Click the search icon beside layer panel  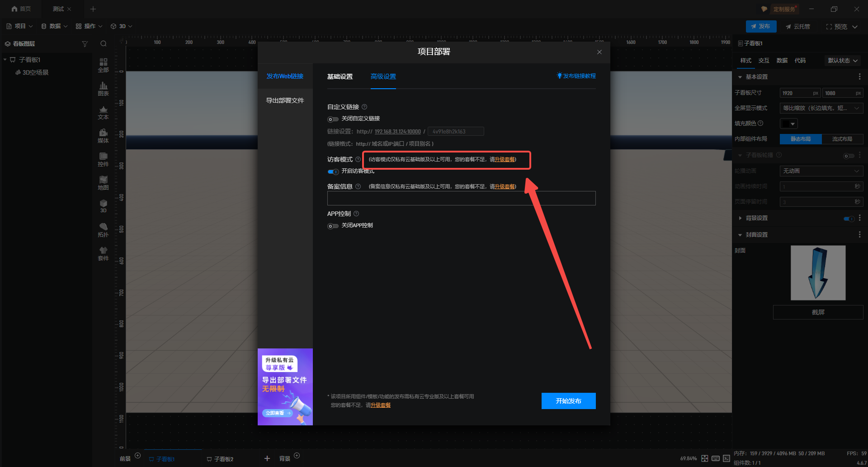point(104,44)
